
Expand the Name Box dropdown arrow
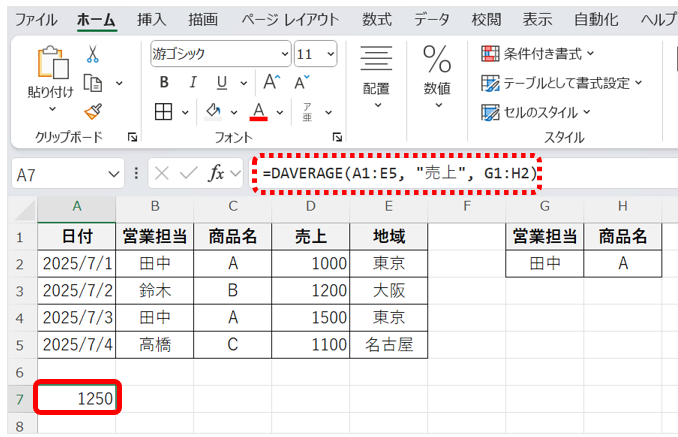[x=114, y=174]
